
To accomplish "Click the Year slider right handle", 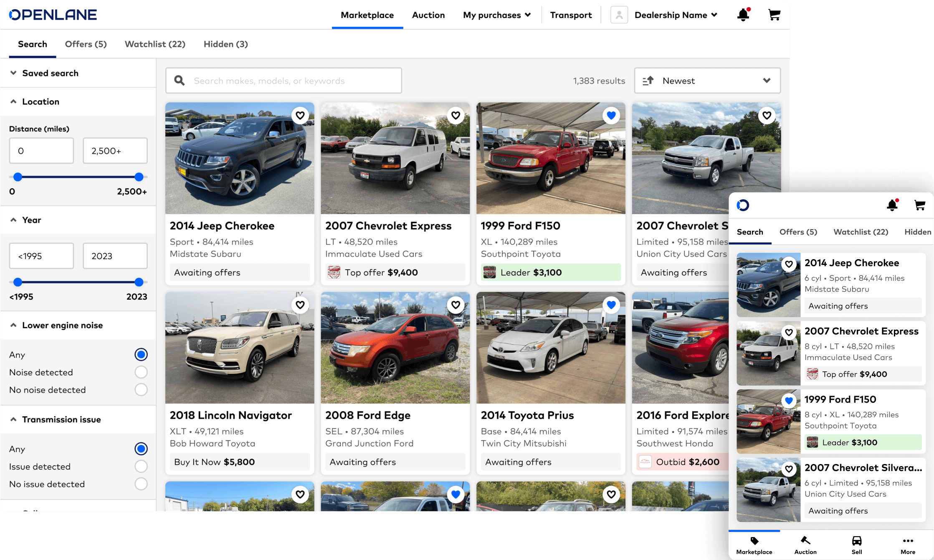I will [139, 282].
